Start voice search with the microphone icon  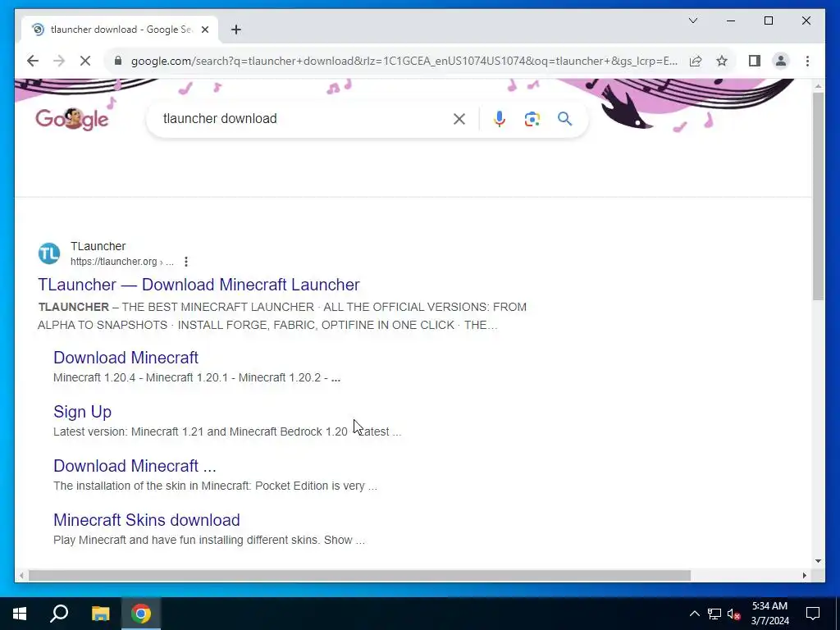coord(500,119)
